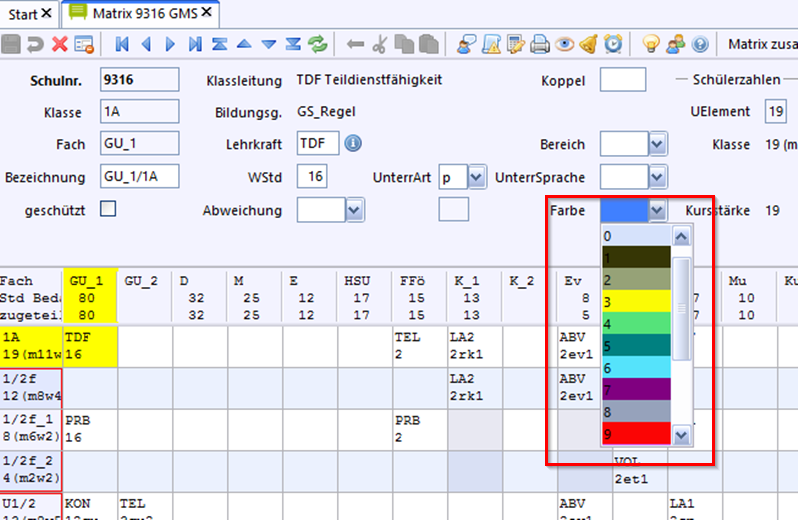Toggle the geschützt checkbox
The image size is (798, 520).
pyautogui.click(x=108, y=209)
